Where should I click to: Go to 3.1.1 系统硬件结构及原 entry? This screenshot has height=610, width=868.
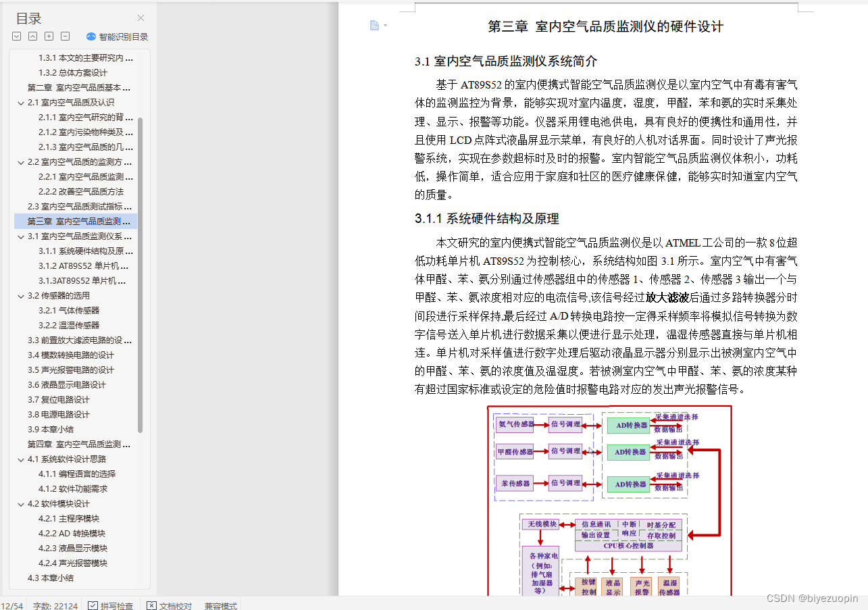tap(85, 251)
